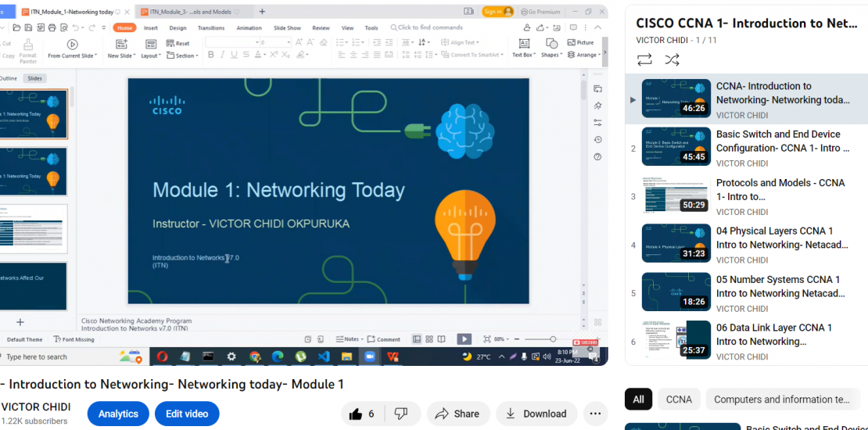Toggle the playlist shuffle icon
Image resolution: width=868 pixels, height=430 pixels.
[672, 59]
